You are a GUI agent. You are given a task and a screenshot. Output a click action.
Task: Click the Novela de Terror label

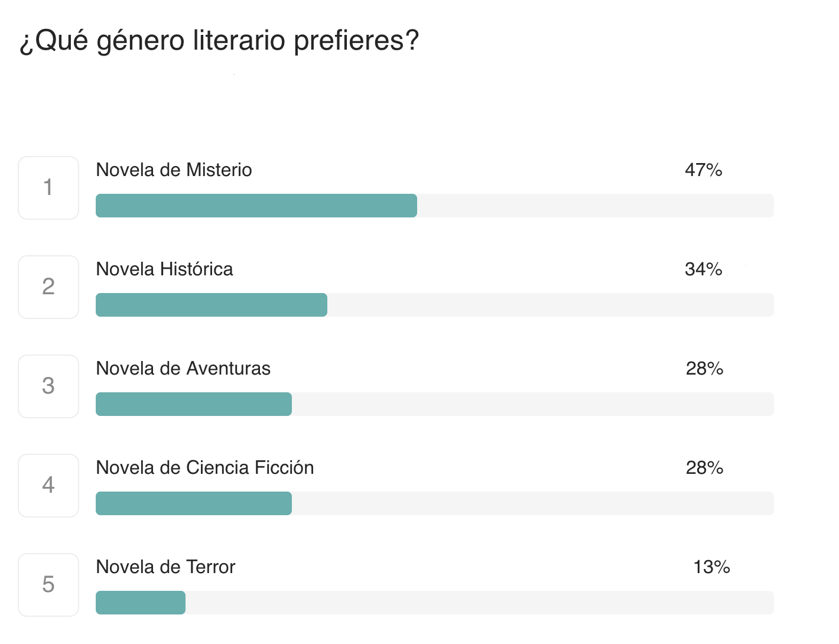point(165,567)
